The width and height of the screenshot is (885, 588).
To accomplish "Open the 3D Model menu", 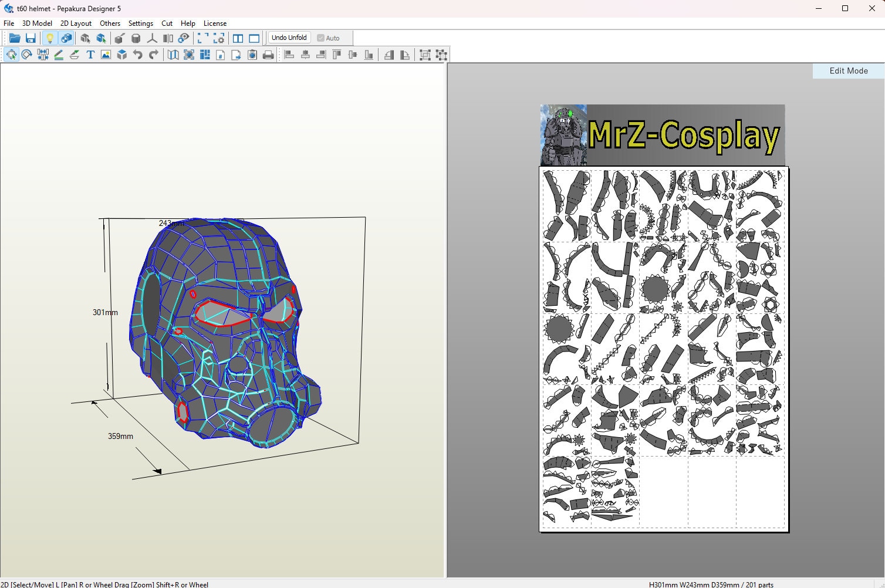I will [36, 23].
